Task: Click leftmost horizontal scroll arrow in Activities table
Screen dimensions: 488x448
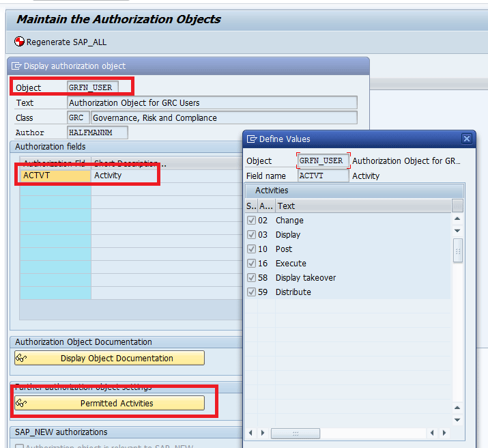Action: click(x=250, y=433)
